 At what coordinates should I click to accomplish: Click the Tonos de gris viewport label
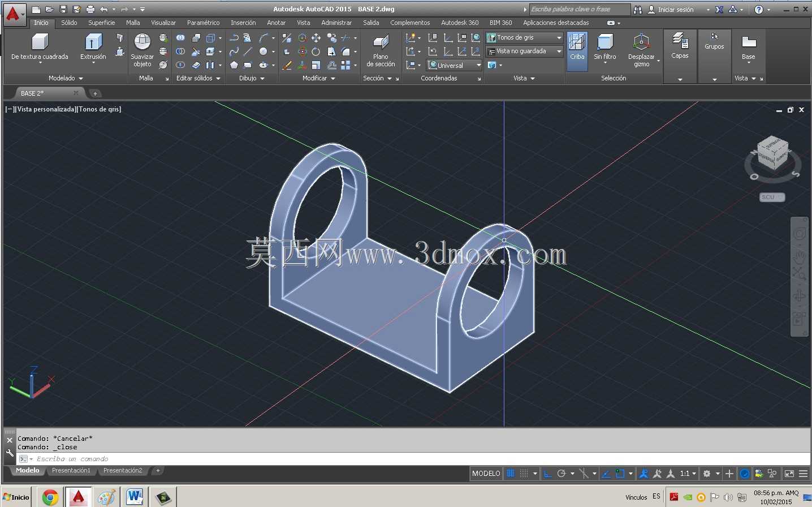click(100, 109)
